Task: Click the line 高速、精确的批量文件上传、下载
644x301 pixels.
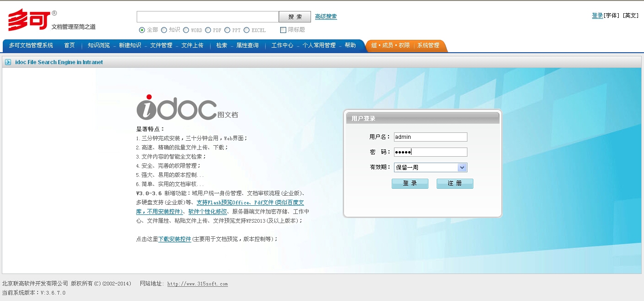Action: point(182,148)
